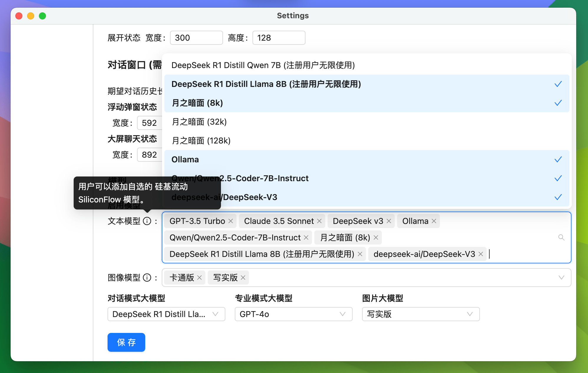Deselect Ollama in the dropdown list
Viewport: 588px width, 373px height.
point(367,159)
